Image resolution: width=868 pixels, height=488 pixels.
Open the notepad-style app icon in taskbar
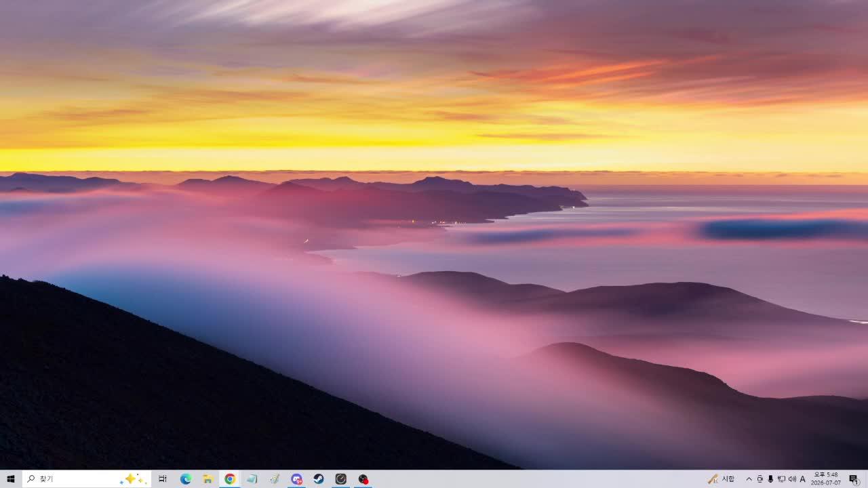click(x=252, y=479)
